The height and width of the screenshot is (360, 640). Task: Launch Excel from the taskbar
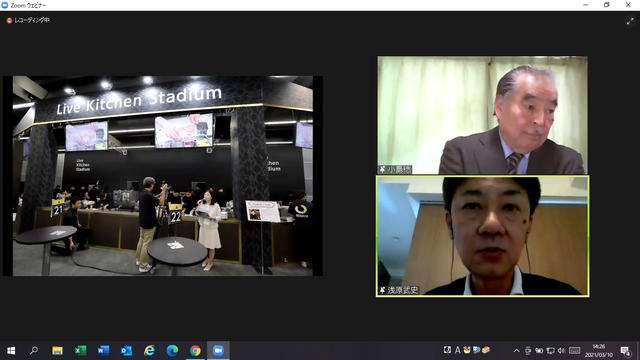pyautogui.click(x=80, y=351)
